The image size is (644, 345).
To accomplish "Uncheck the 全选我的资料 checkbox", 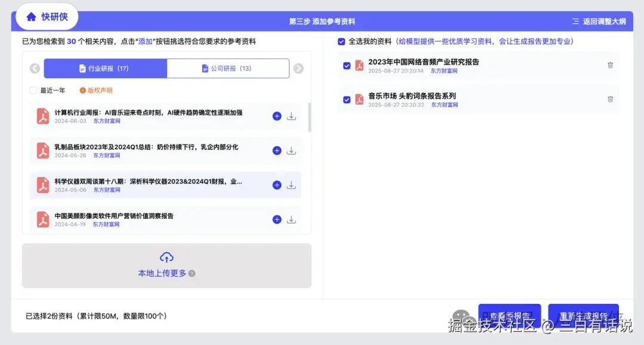I will (342, 42).
